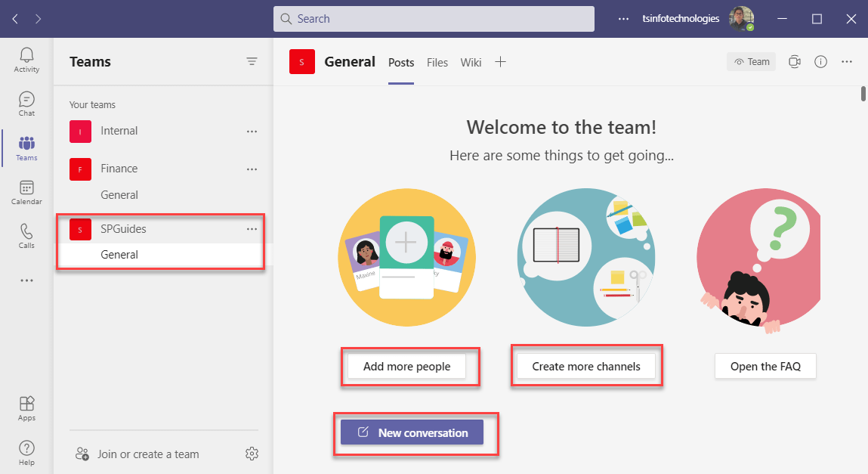
Task: Open the Apps store
Action: [x=26, y=409]
